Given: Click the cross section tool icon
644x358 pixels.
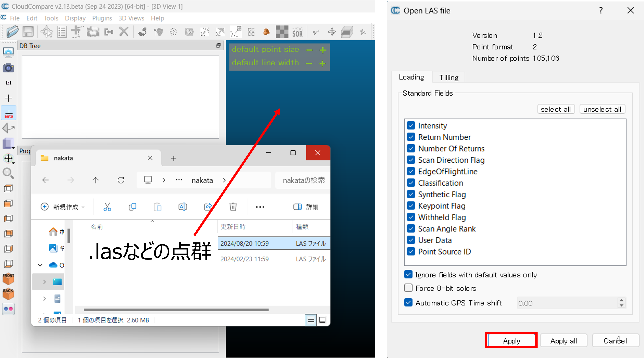Looking at the screenshot, I should [347, 32].
